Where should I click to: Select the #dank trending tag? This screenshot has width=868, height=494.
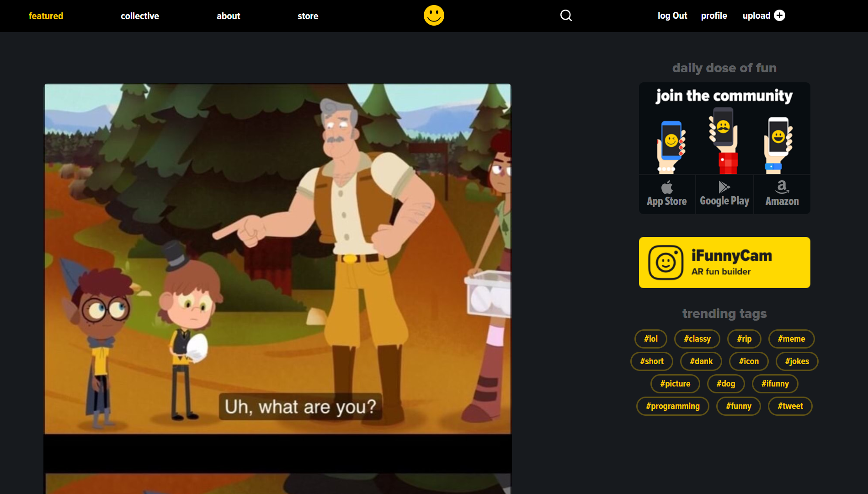click(701, 361)
